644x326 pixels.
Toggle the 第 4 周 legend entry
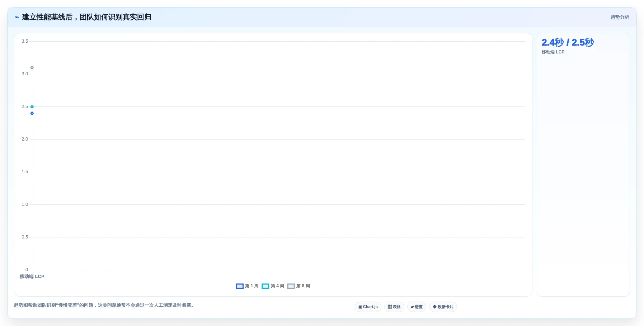click(x=273, y=286)
